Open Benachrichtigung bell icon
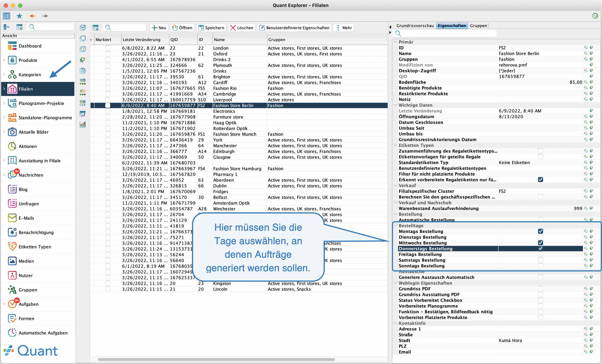 [12, 232]
